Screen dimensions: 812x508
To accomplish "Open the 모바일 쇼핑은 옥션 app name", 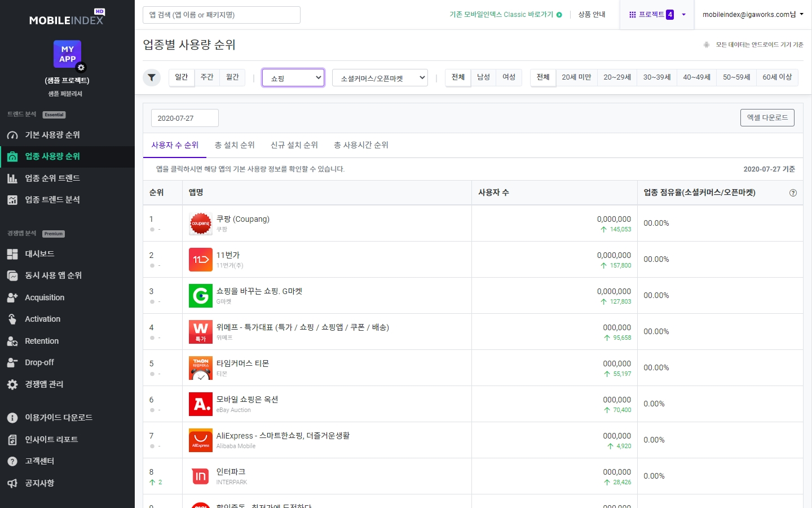I will pos(247,400).
